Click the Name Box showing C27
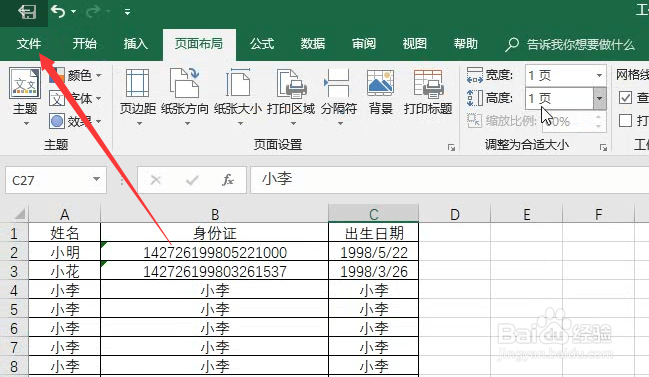The image size is (649, 377). [56, 180]
